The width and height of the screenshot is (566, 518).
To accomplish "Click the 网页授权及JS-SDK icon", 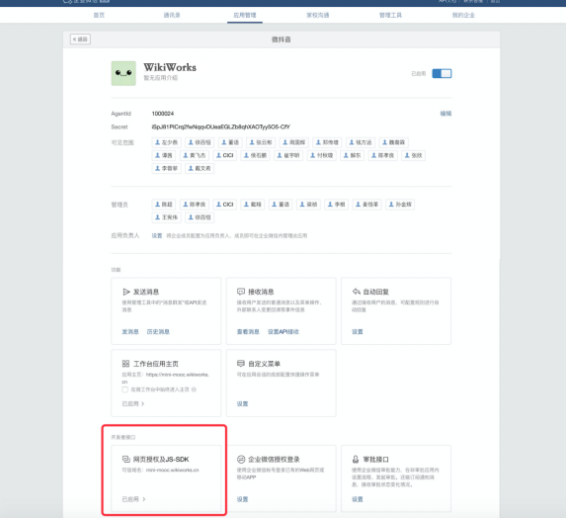I will tap(126, 459).
